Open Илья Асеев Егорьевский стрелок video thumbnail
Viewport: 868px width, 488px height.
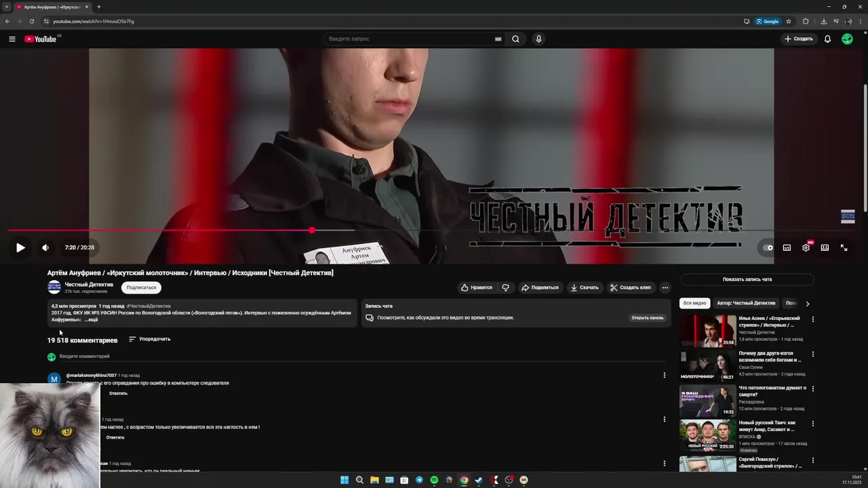(708, 331)
